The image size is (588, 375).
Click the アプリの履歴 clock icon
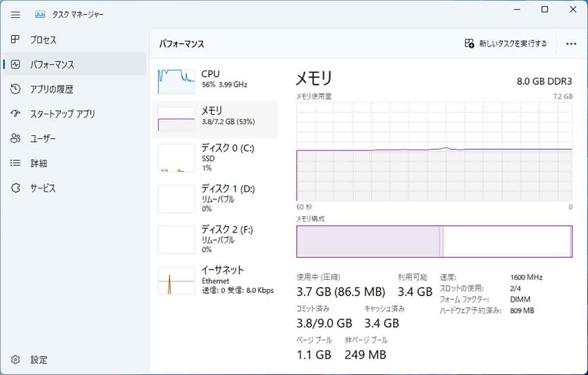(15, 89)
